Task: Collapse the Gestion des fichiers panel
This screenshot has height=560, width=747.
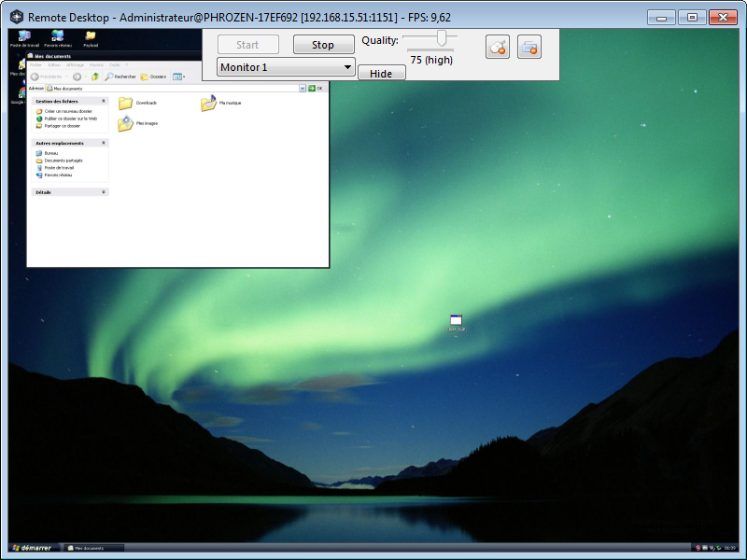Action: [x=104, y=101]
